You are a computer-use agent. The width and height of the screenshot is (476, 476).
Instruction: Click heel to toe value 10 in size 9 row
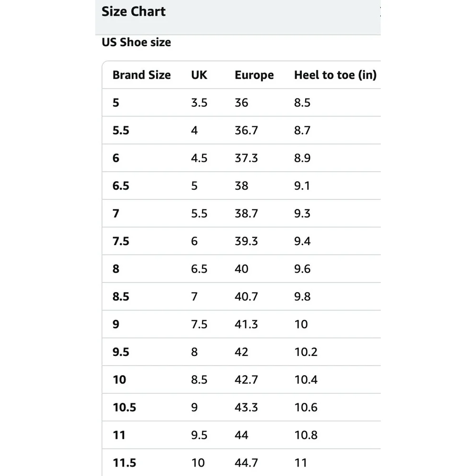pos(301,324)
